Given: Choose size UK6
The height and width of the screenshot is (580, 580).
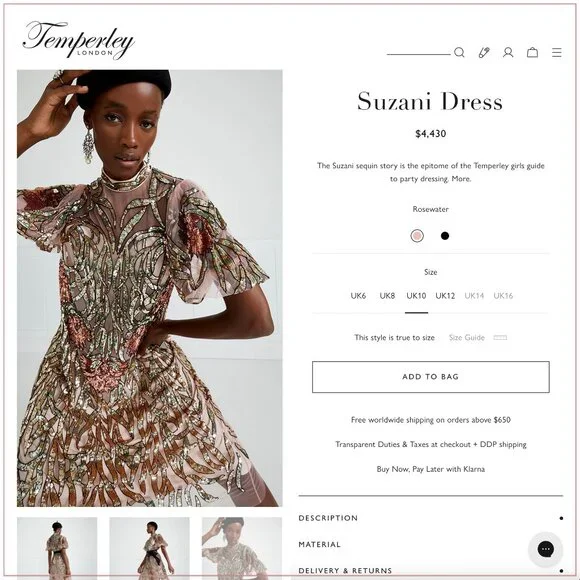Looking at the screenshot, I should tap(358, 296).
